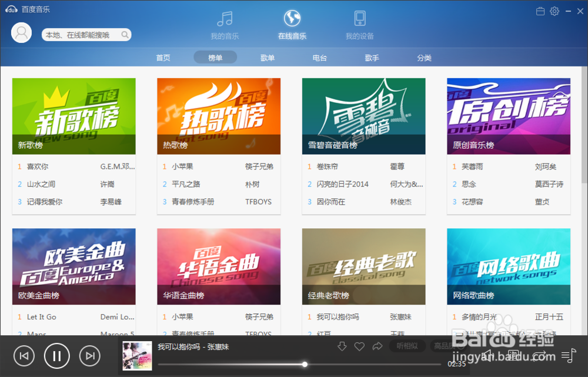This screenshot has height=377, width=588.
Task: Play song 因你而在
Action: coord(330,202)
